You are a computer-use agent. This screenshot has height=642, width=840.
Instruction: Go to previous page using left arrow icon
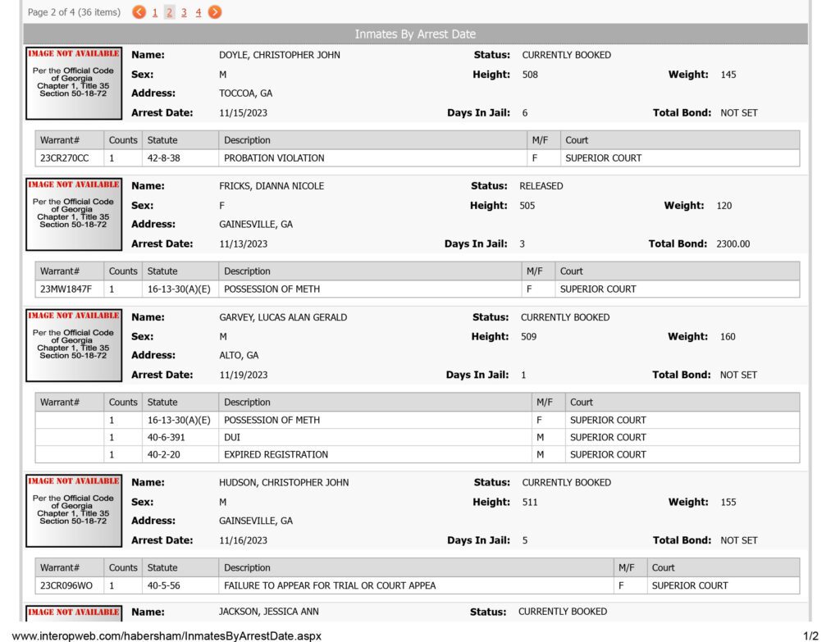click(x=139, y=11)
